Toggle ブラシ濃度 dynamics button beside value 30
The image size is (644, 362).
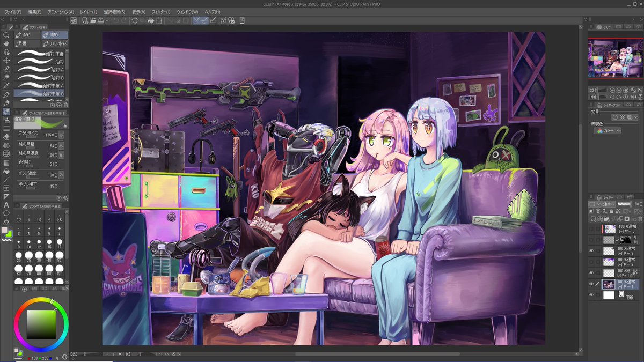[61, 175]
